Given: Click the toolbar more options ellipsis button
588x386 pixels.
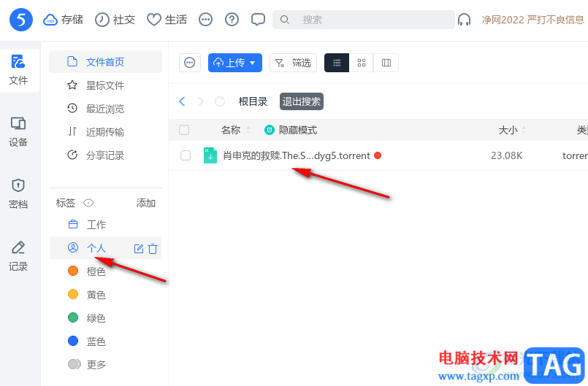Looking at the screenshot, I should pyautogui.click(x=190, y=63).
